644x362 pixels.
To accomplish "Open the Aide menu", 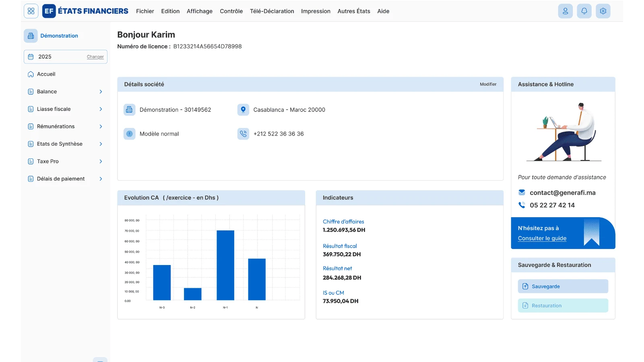I will (383, 11).
